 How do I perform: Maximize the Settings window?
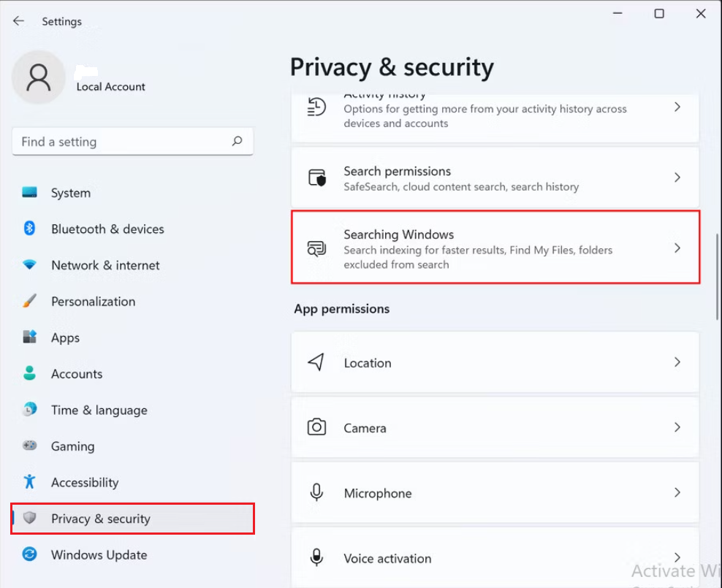[659, 13]
